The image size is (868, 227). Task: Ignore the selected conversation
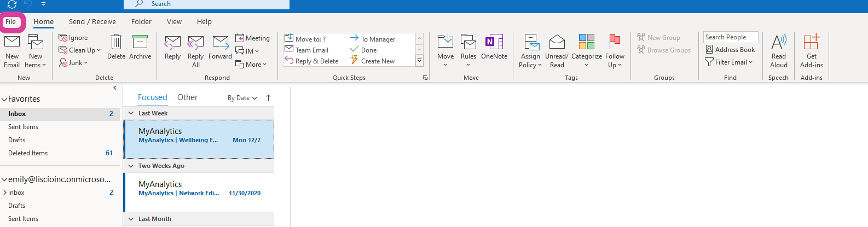[74, 38]
